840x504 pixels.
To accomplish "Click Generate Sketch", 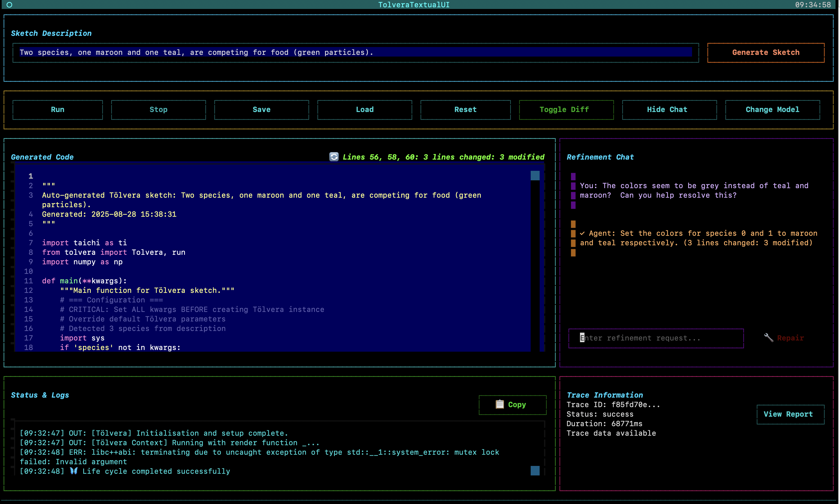I will coord(765,53).
